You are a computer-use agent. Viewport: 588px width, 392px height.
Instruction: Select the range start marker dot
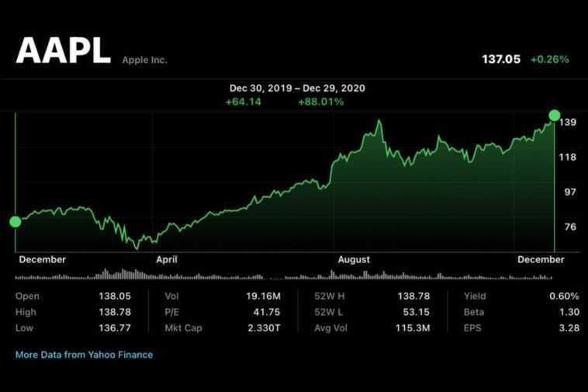click(x=16, y=222)
